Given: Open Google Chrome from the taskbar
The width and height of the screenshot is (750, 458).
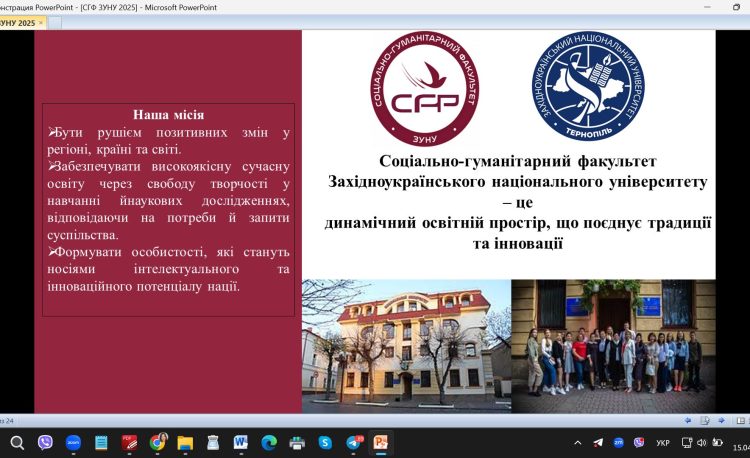Looking at the screenshot, I should tap(157, 443).
